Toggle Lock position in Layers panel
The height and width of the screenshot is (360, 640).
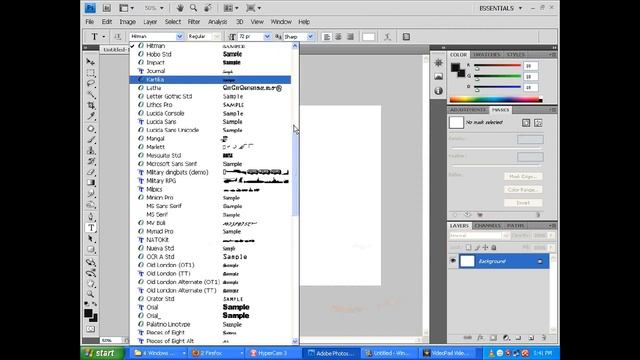click(x=485, y=247)
